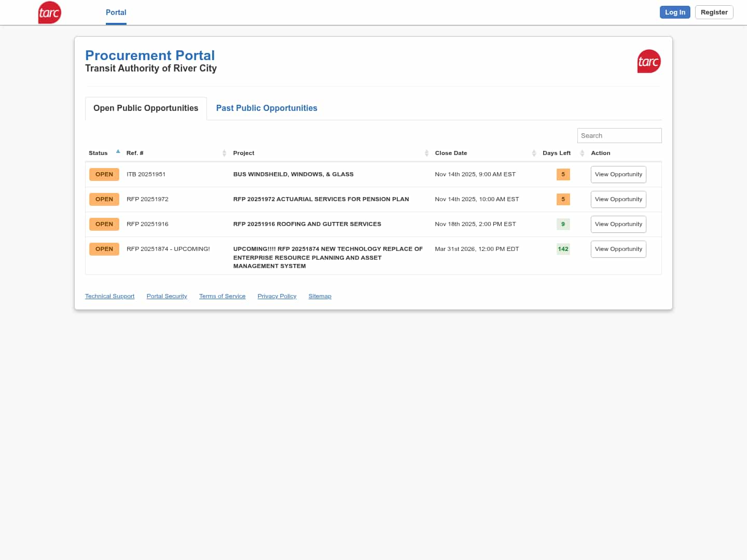Click the 142 days left badge
747x560 pixels.
(x=563, y=249)
